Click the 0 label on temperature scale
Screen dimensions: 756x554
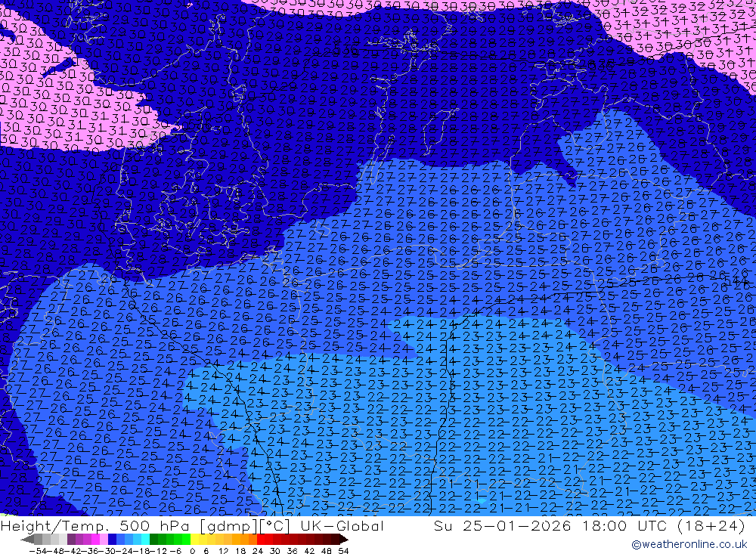[x=192, y=551]
